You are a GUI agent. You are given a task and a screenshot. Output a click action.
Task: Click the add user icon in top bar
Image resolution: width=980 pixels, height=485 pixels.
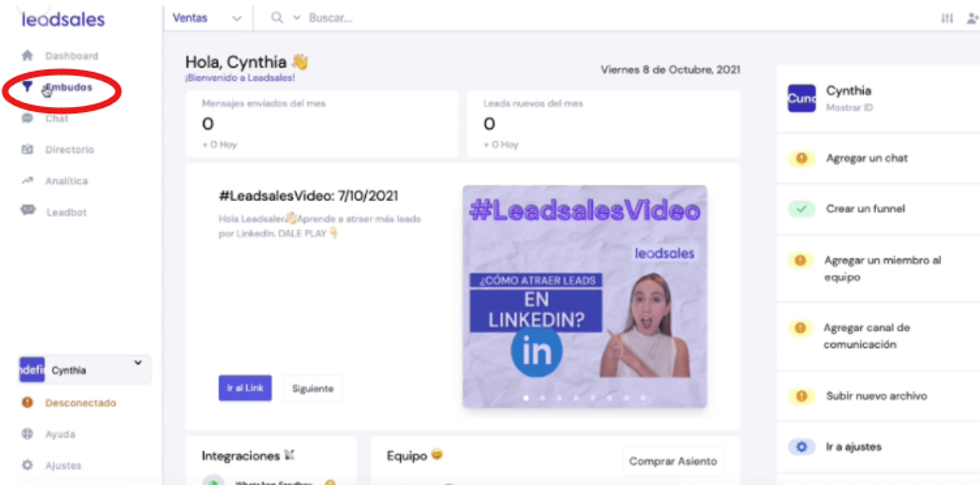[x=973, y=18]
